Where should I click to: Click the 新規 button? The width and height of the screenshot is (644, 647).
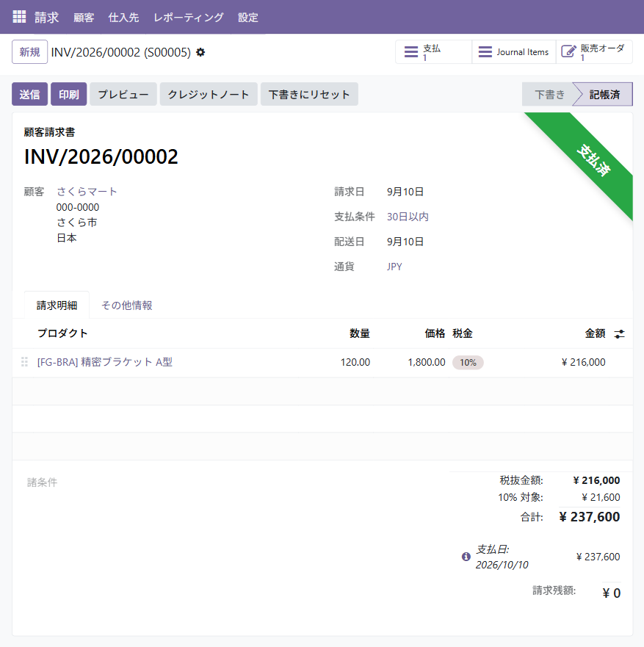pyautogui.click(x=29, y=52)
